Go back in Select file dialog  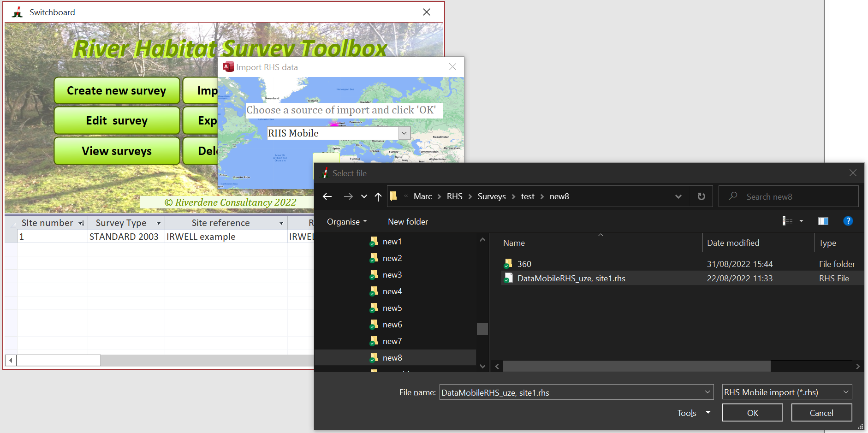327,196
